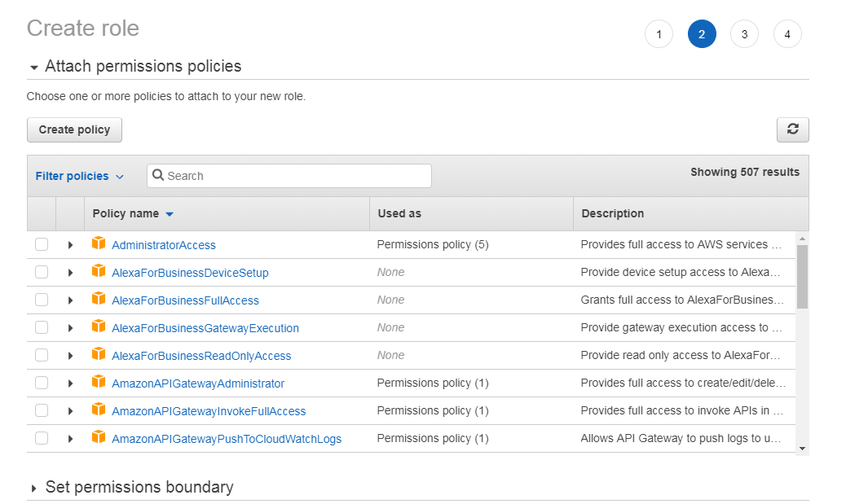
Task: Collapse the Attach permissions policies section
Action: [33, 68]
